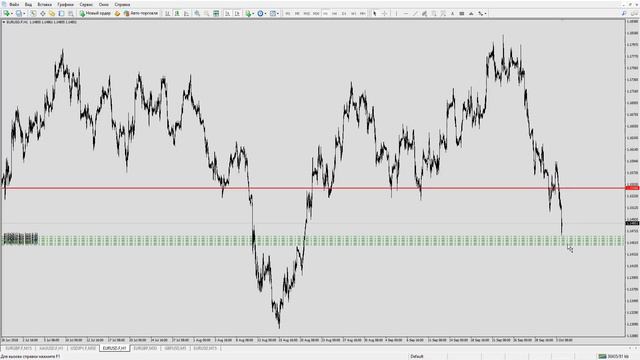The width and height of the screenshot is (640, 360).
Task: Expand the Profiles dropdown arrow
Action: 24,13
